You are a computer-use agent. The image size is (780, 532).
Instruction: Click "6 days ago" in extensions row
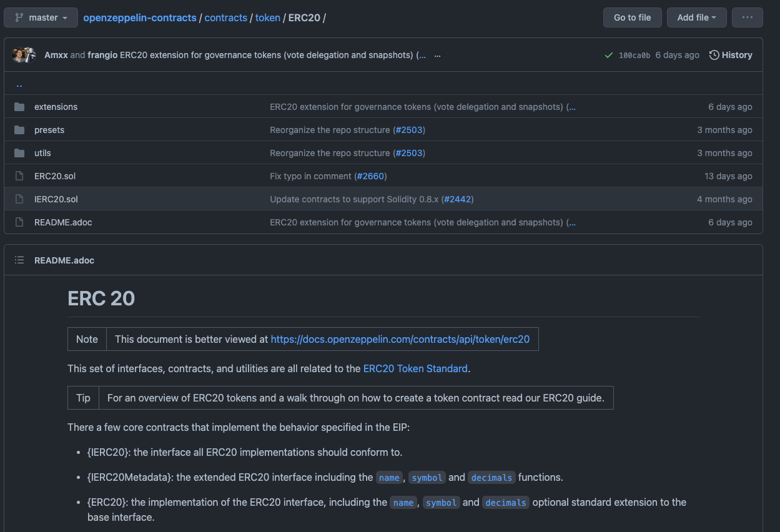coord(730,107)
